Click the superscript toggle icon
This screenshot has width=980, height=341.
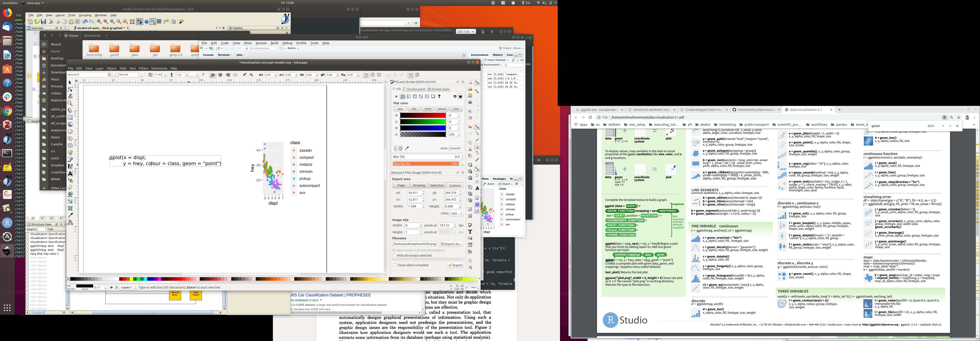(245, 75)
